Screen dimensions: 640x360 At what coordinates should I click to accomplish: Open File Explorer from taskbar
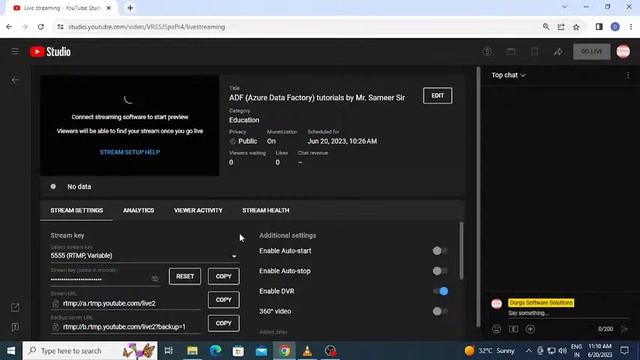click(x=192, y=351)
